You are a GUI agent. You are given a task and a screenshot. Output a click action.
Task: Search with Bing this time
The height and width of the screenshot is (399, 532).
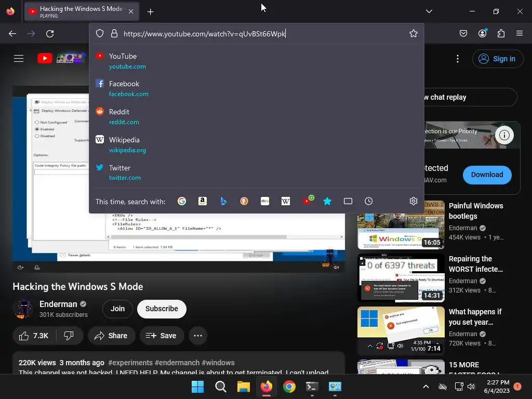[223, 201]
